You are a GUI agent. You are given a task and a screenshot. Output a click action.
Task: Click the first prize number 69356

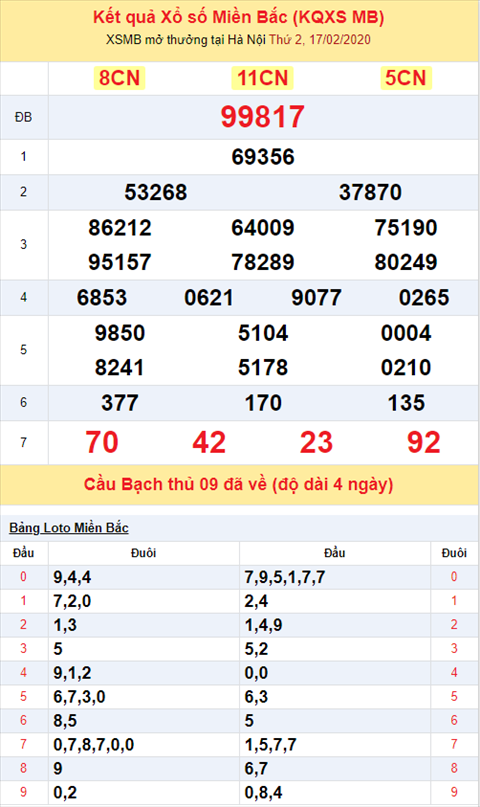(263, 157)
